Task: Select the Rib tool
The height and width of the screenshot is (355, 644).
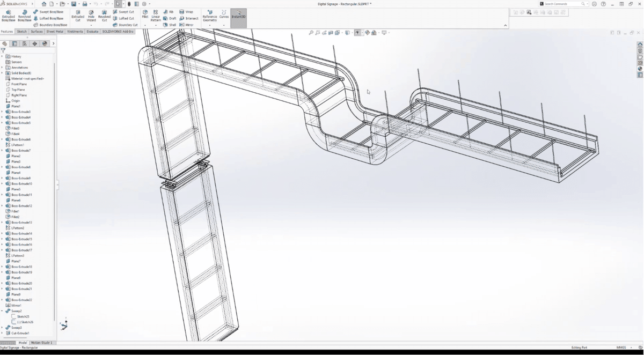Action: pos(169,11)
